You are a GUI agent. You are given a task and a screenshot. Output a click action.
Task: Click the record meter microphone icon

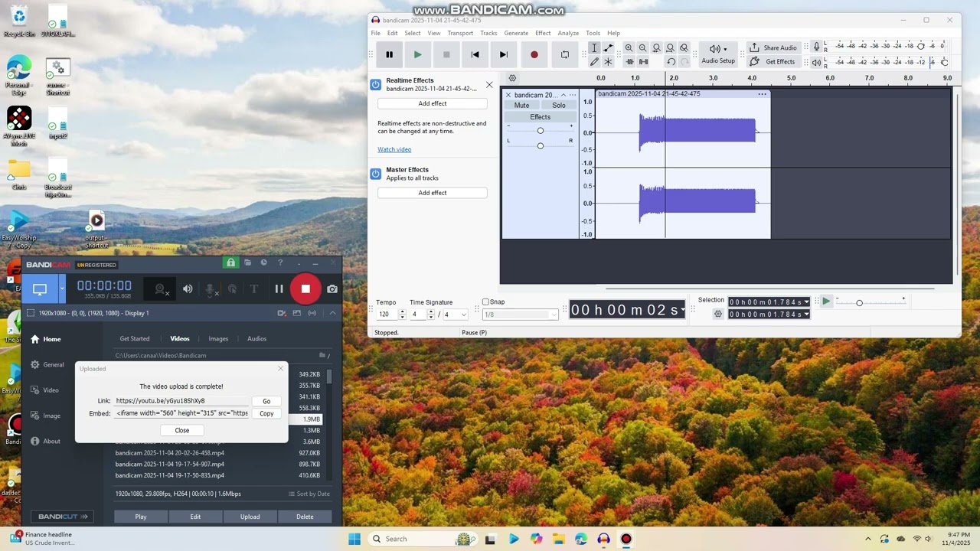[816, 47]
